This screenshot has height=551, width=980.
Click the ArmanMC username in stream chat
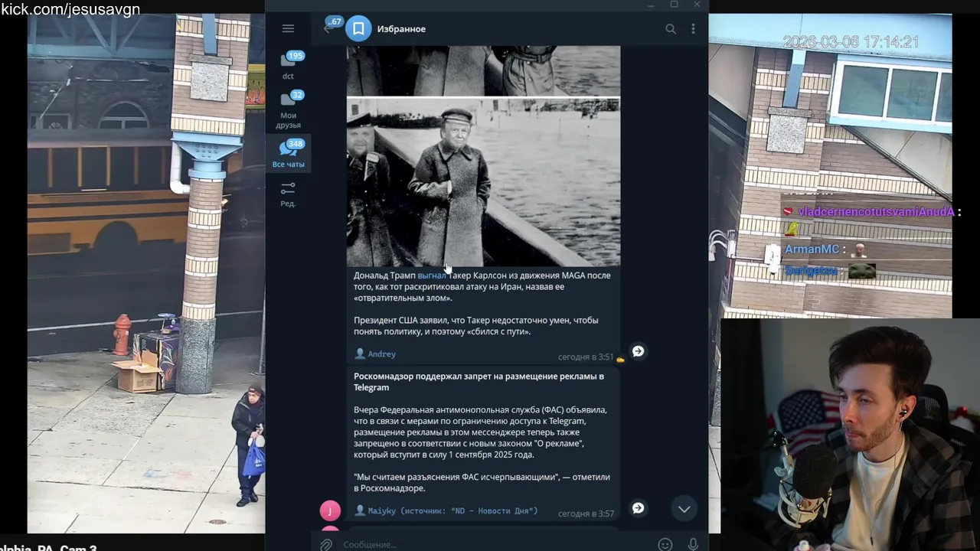pyautogui.click(x=813, y=249)
